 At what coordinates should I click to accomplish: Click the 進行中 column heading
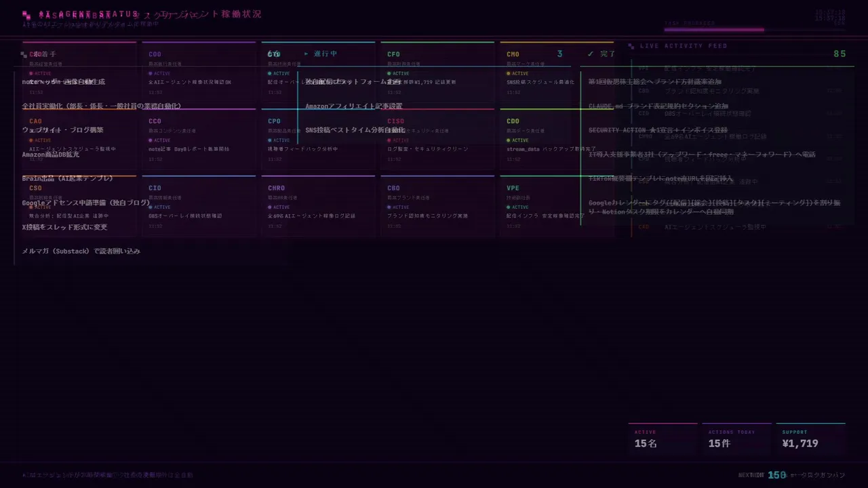click(325, 54)
